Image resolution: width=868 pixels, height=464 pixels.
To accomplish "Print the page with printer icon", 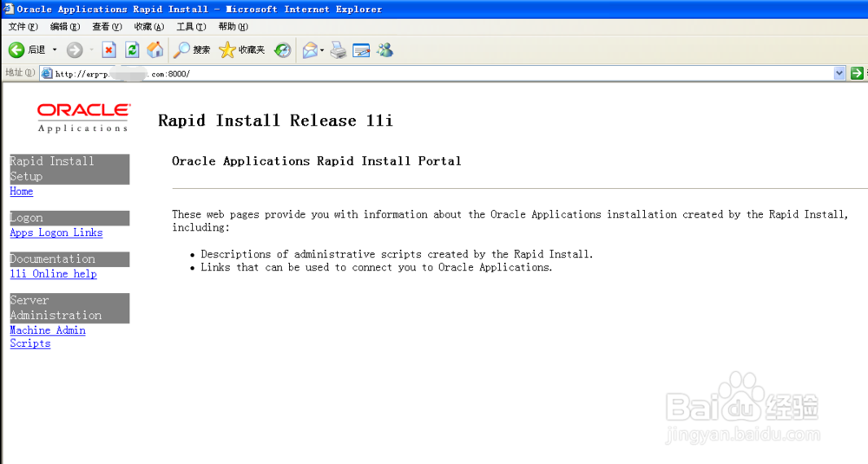I will 339,50.
